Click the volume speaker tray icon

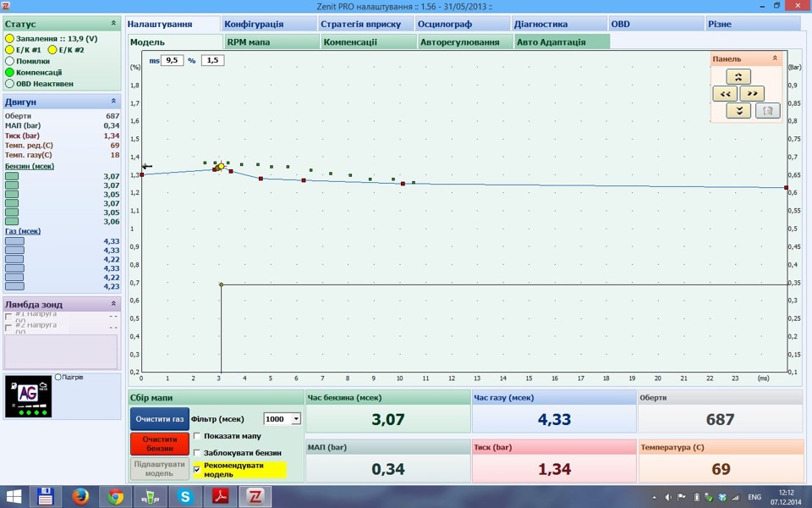tap(668, 497)
